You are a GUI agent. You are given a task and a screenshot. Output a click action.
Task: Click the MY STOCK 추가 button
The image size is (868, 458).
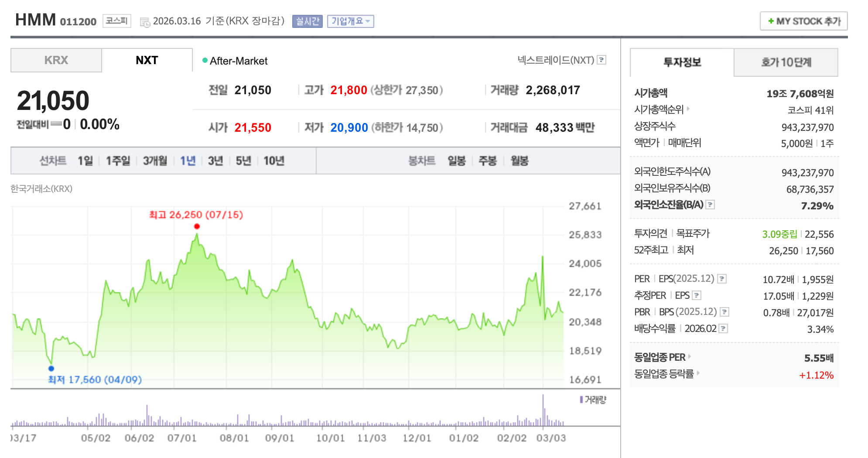point(804,21)
